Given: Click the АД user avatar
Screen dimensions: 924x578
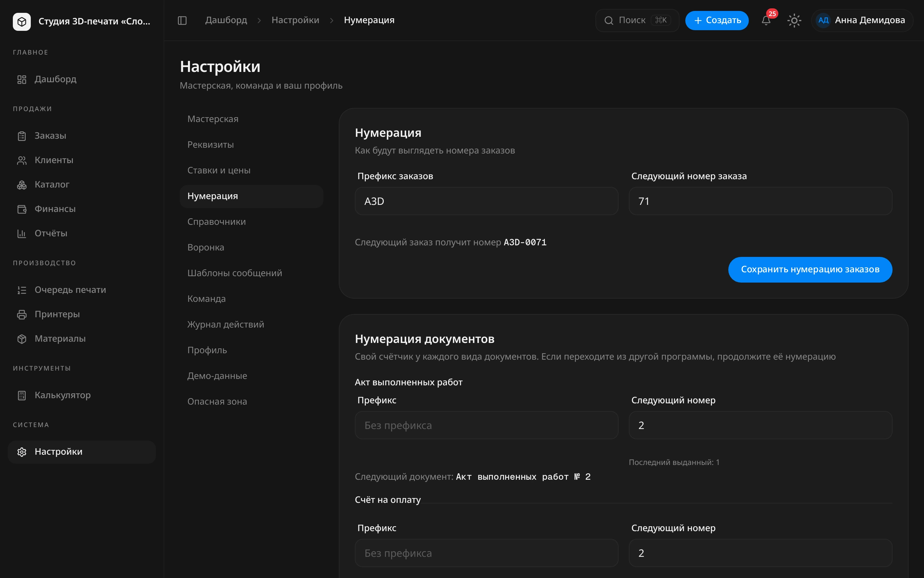Looking at the screenshot, I should pos(823,20).
